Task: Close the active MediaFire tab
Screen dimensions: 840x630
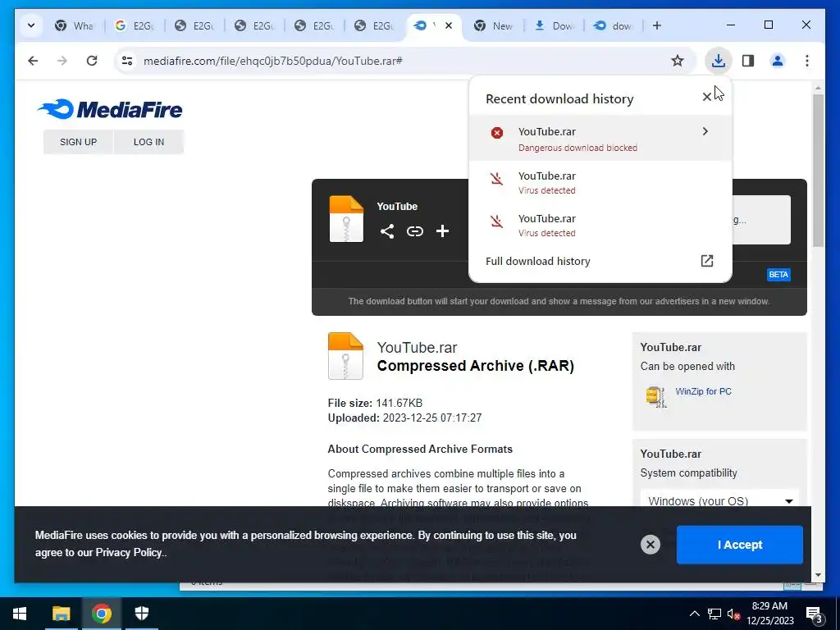Action: point(449,25)
